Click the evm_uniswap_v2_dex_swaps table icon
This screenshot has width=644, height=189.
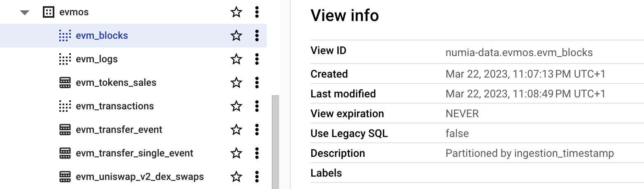[65, 177]
